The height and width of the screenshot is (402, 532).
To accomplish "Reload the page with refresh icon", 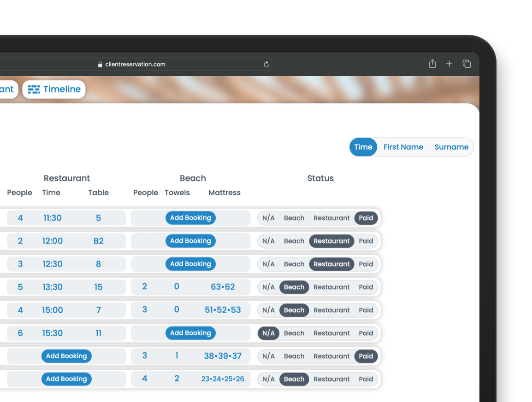I will (266, 64).
